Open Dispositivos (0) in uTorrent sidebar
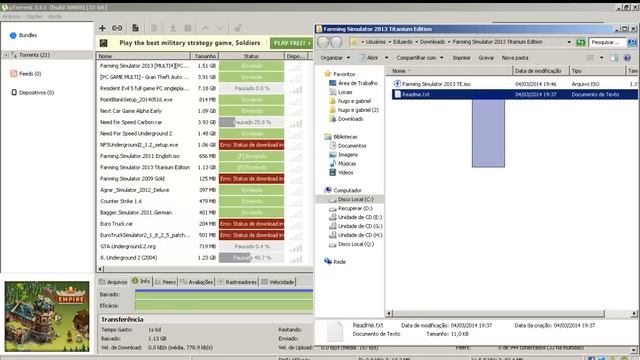 [32, 92]
